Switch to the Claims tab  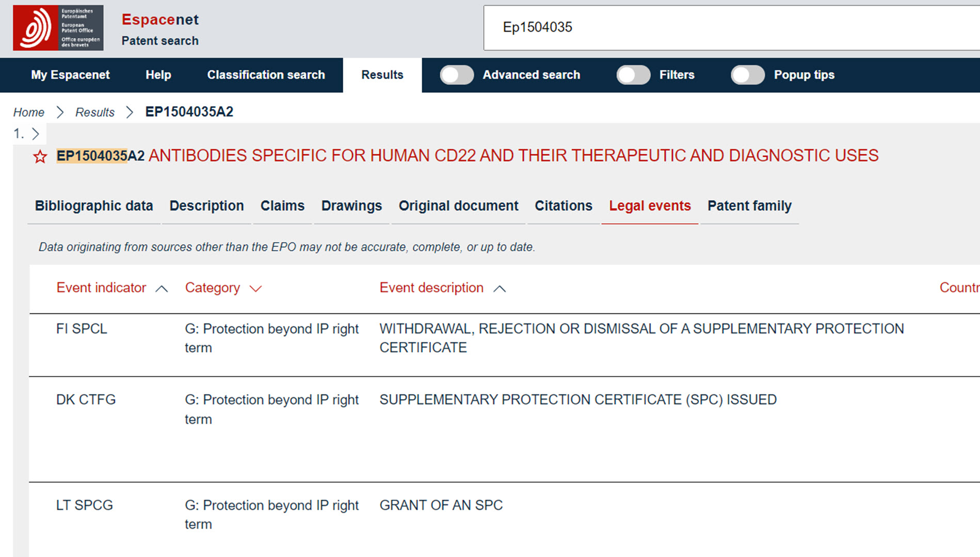click(x=282, y=206)
